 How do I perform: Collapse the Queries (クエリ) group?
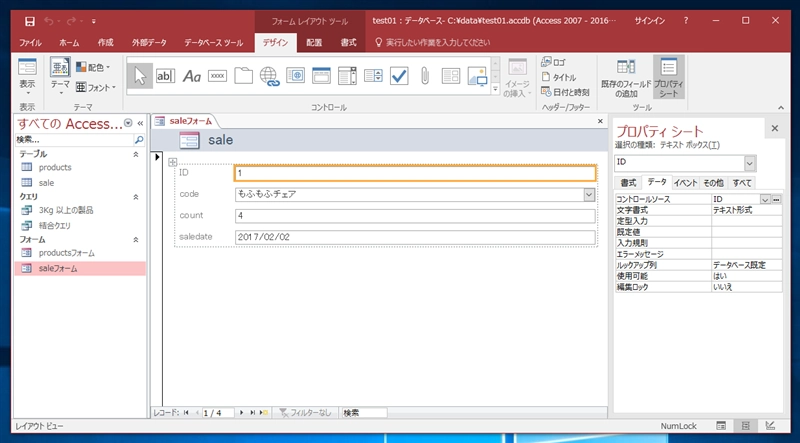(x=136, y=196)
